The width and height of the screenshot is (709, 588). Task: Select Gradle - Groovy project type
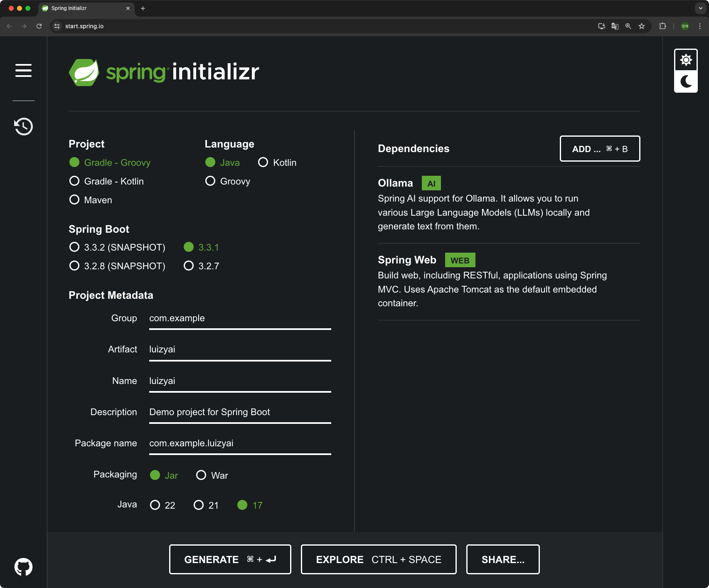pos(110,162)
